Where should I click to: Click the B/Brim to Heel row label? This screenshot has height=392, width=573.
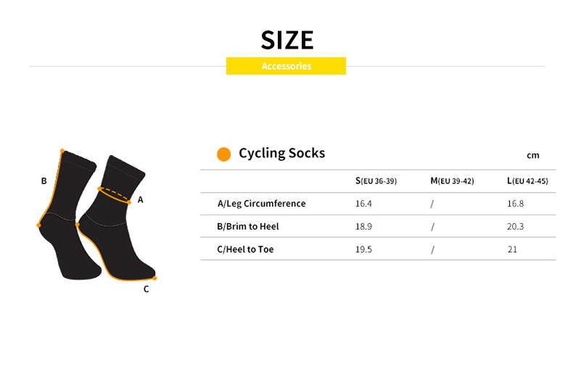(247, 226)
